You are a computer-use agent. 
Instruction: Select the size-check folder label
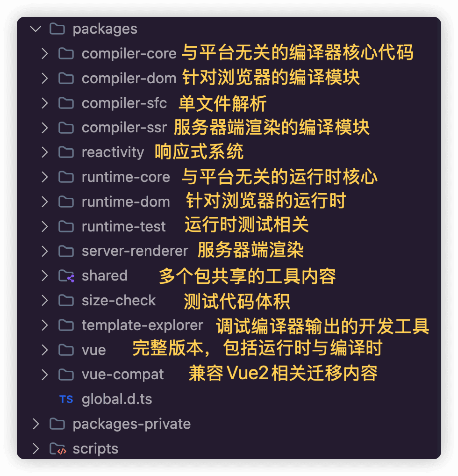pyautogui.click(x=119, y=301)
